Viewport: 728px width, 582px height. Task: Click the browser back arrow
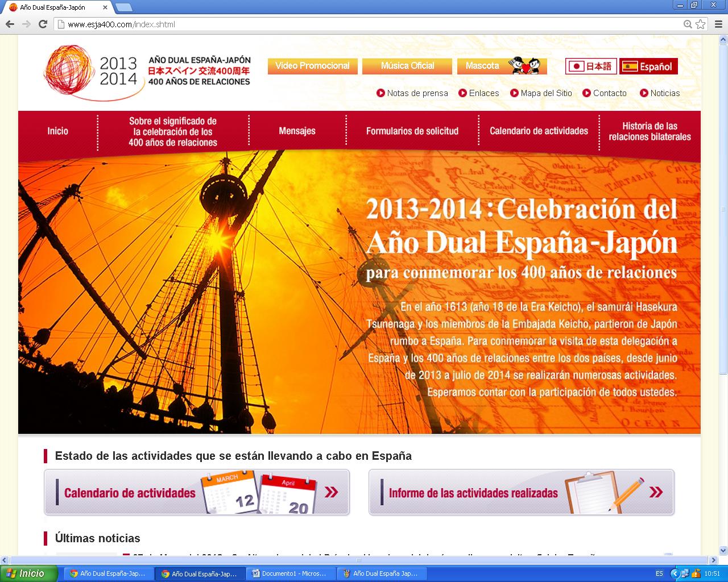[x=10, y=24]
